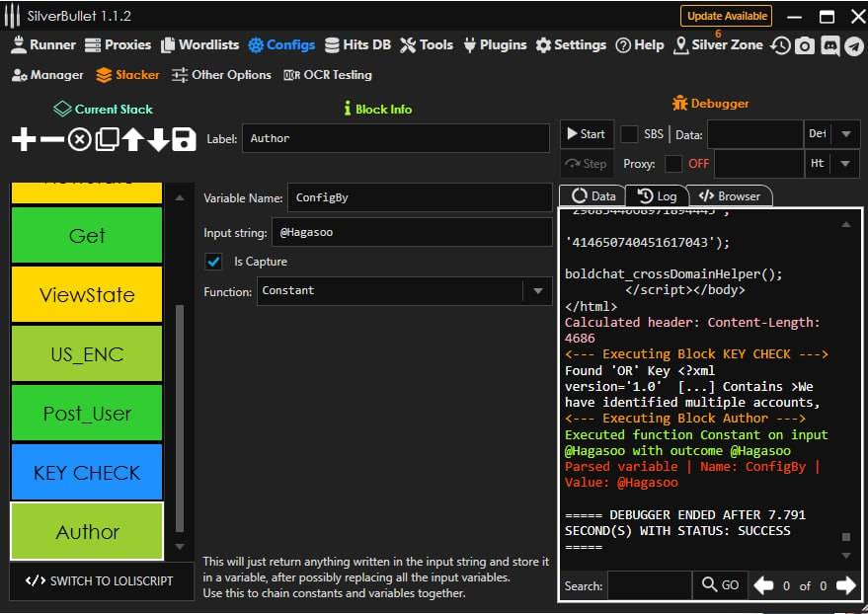The image size is (868, 614).
Task: Click SWITCH TO LOLISCRIPT button
Action: point(99,580)
